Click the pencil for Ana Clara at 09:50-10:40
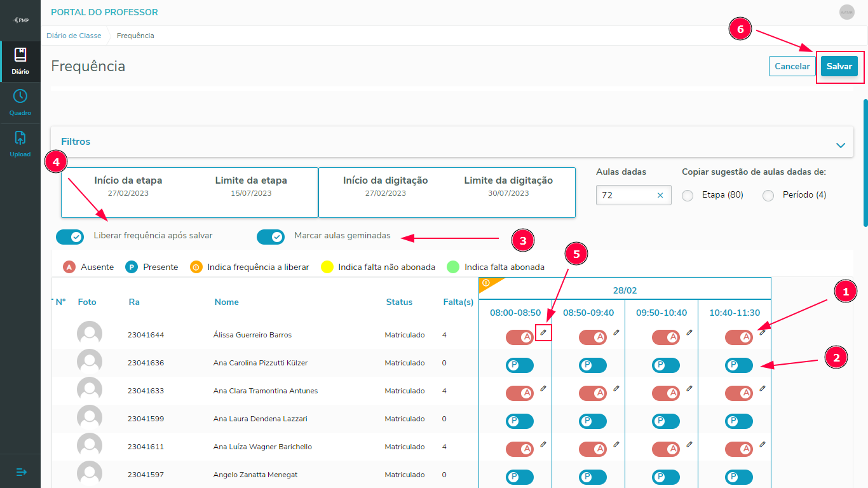 click(x=689, y=388)
